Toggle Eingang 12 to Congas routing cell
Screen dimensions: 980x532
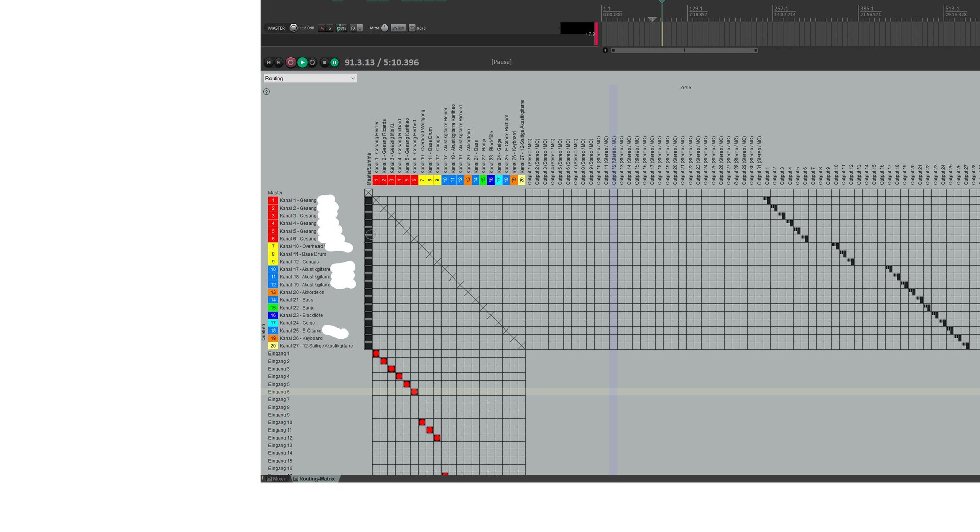(437, 438)
